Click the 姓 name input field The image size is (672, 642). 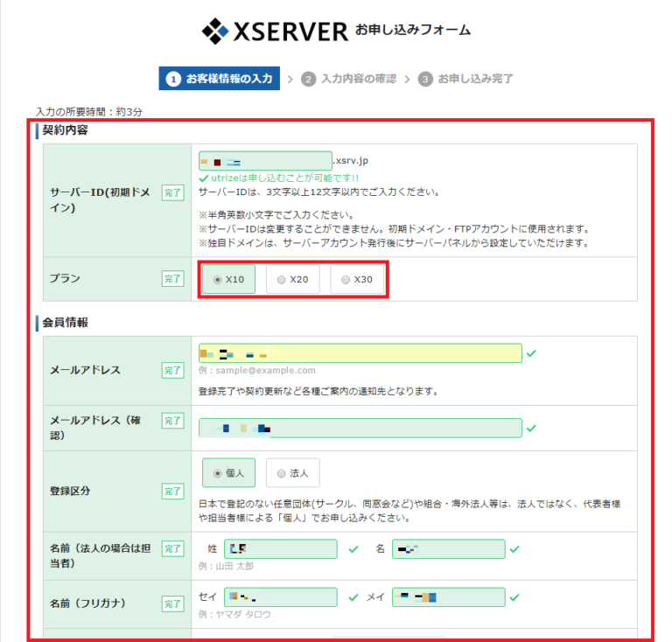(x=281, y=548)
